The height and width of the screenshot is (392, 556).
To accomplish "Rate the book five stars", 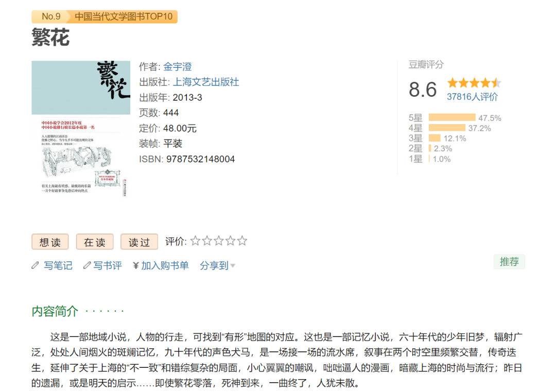I will (242, 241).
